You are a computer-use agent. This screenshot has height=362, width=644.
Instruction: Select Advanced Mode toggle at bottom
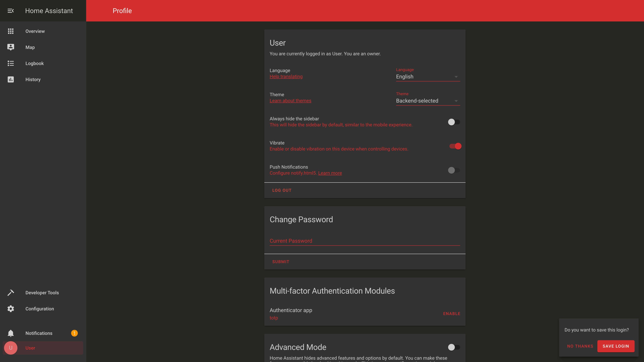453,347
